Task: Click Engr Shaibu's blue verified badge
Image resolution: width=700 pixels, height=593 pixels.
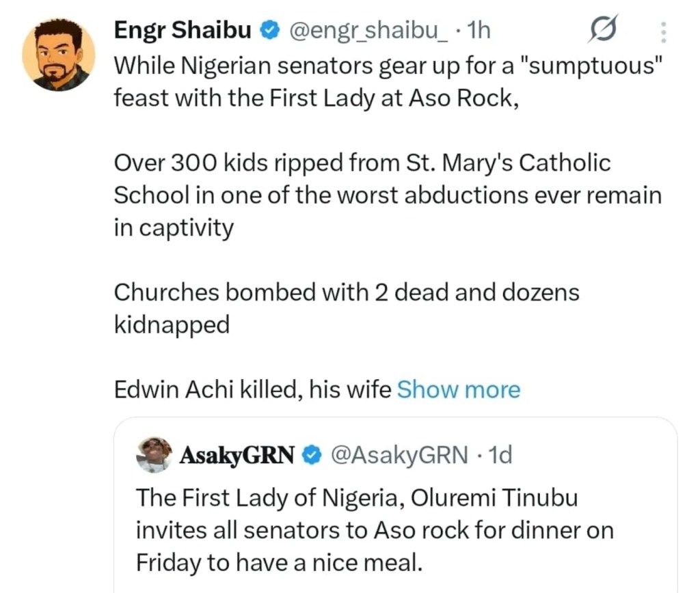Action: (x=271, y=31)
